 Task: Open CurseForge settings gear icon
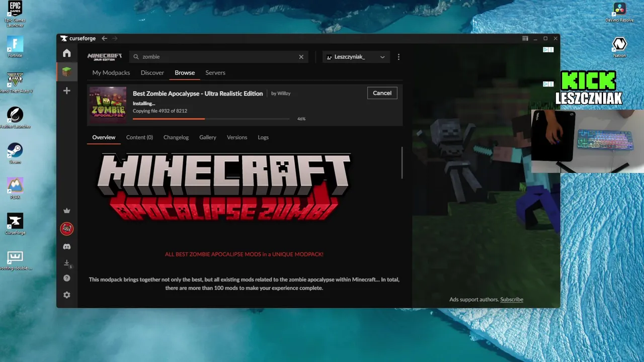pyautogui.click(x=66, y=295)
